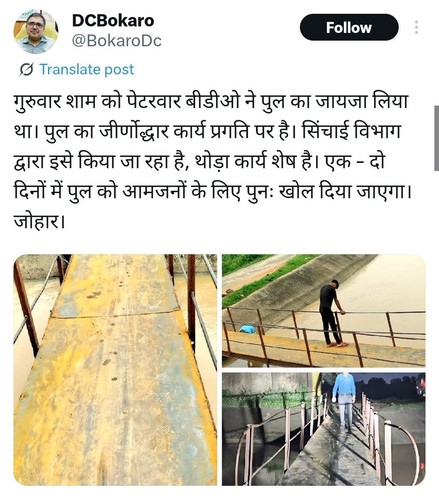The width and height of the screenshot is (439, 500).
Task: Click the phrase सिंचाई विभाग in the post
Action: click(x=351, y=131)
